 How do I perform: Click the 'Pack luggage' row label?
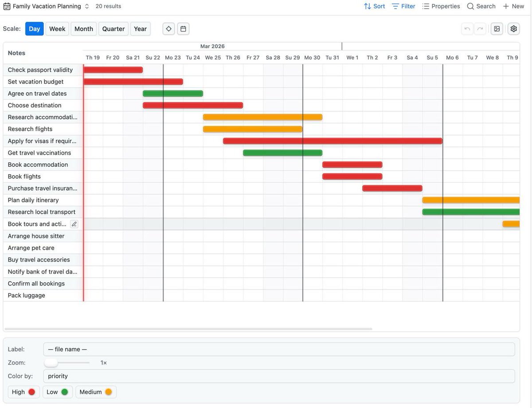pyautogui.click(x=27, y=295)
